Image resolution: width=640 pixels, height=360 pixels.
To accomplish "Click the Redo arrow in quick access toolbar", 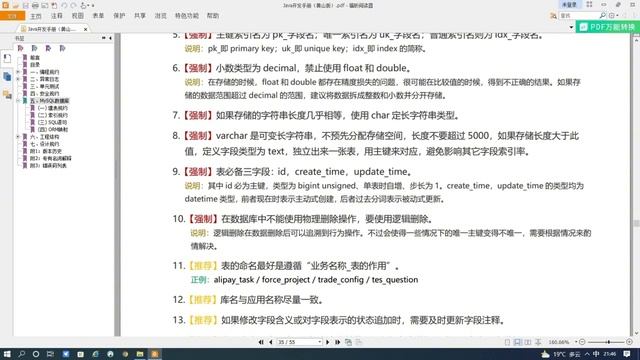I will pos(73,5).
